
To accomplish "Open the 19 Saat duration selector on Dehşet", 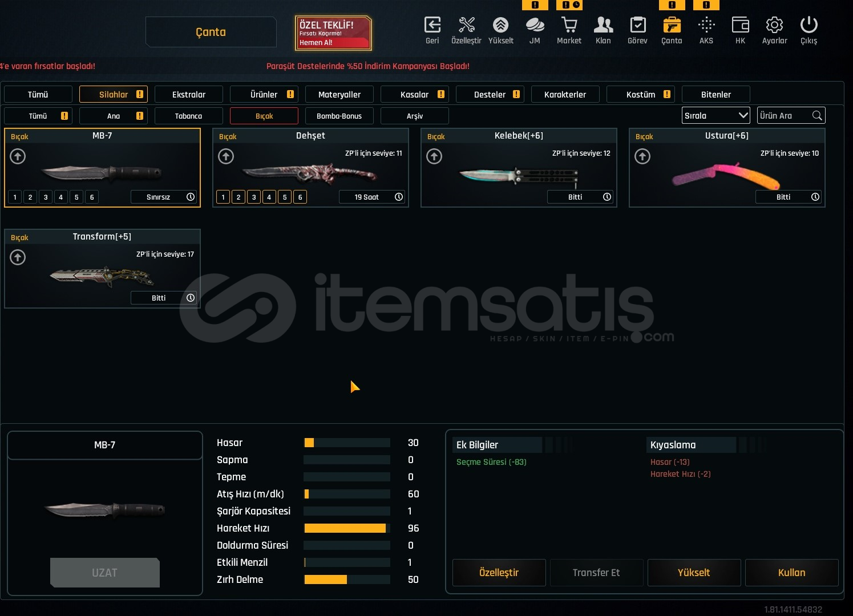I will click(x=371, y=197).
